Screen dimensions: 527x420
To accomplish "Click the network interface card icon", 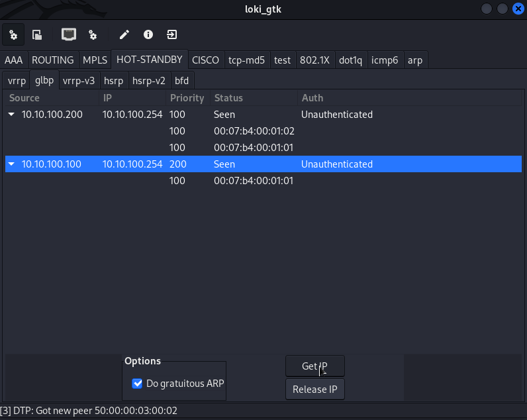I will click(68, 34).
